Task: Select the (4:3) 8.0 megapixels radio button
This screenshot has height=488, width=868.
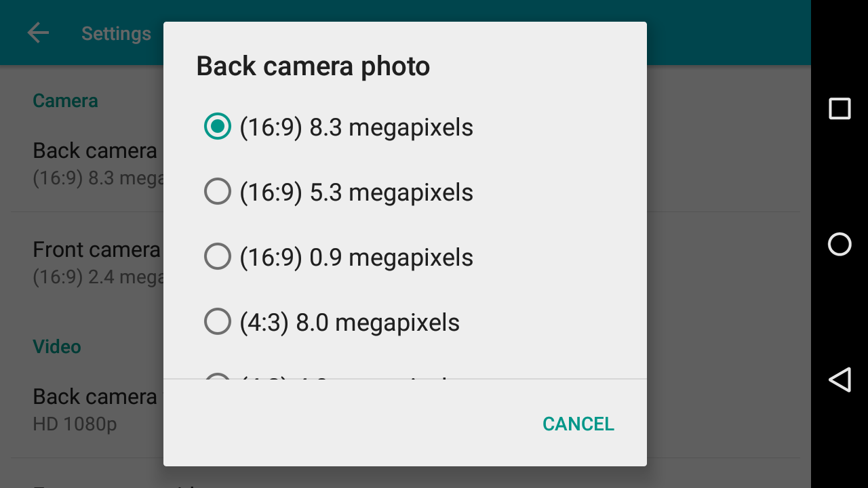Action: point(218,322)
